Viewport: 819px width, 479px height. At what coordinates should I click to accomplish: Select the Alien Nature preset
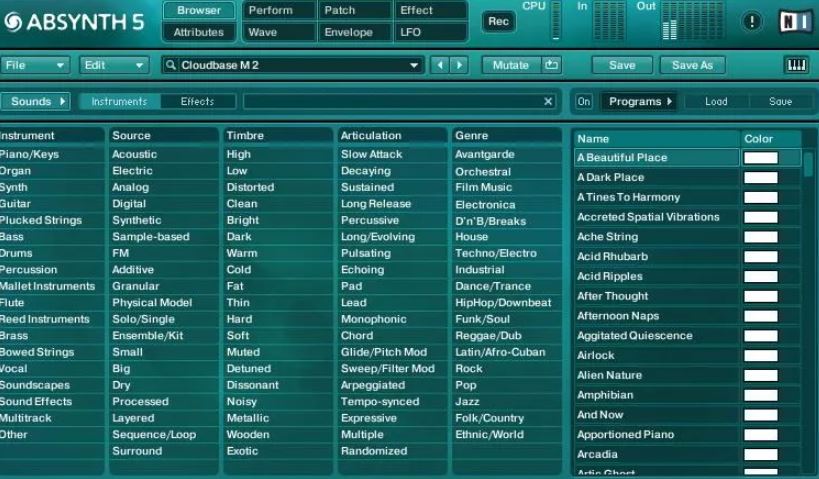657,376
